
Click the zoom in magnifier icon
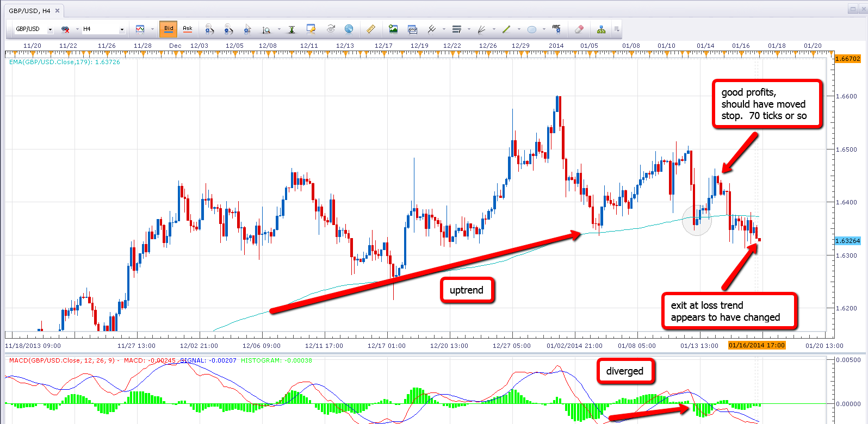[x=209, y=29]
